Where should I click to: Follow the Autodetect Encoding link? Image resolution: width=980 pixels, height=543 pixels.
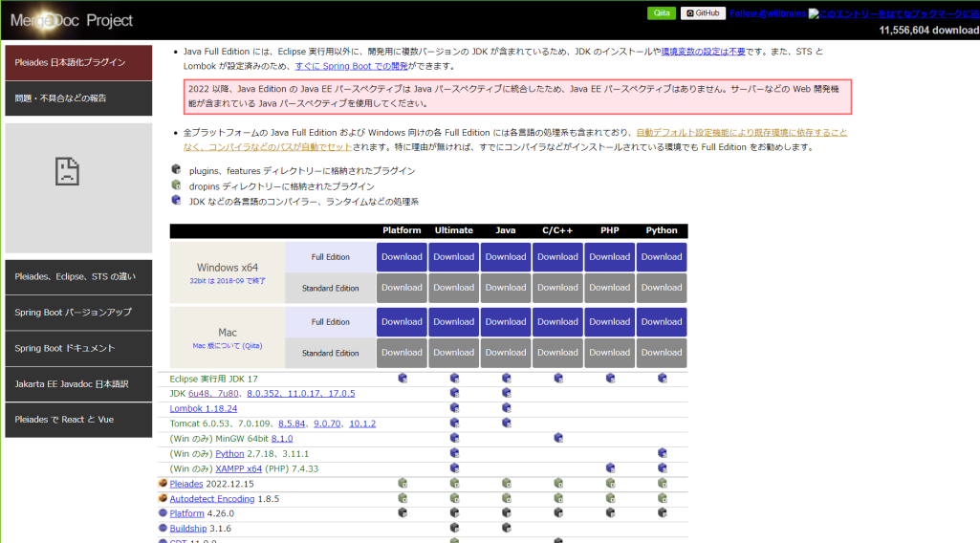pyautogui.click(x=210, y=498)
